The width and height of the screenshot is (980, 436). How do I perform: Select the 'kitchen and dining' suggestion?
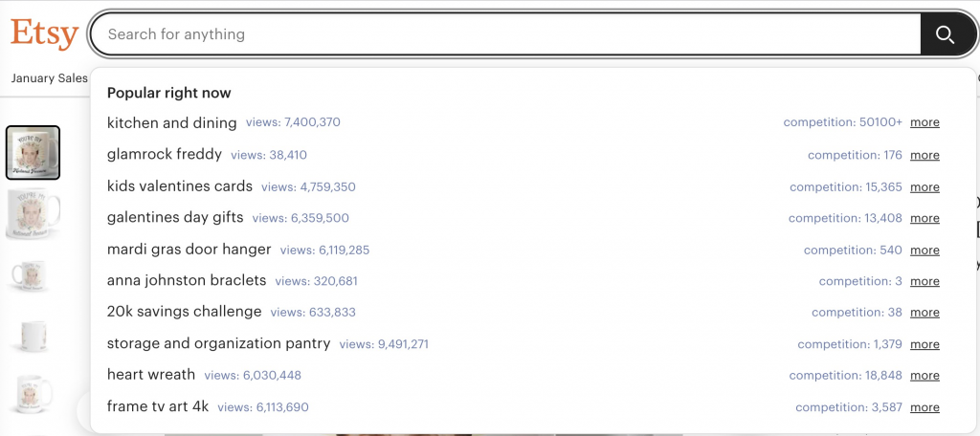[x=172, y=122]
